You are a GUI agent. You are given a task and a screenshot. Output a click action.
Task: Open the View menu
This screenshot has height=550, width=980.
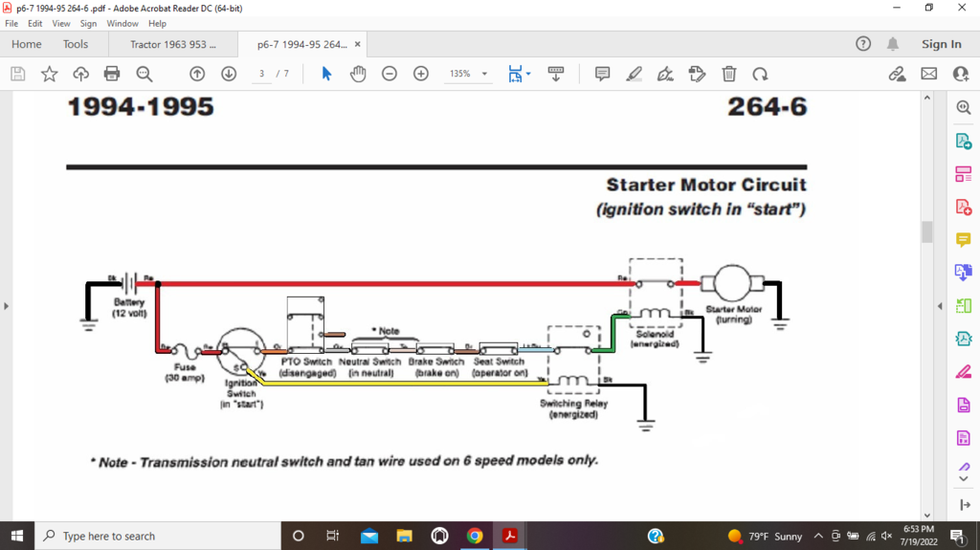click(61, 23)
